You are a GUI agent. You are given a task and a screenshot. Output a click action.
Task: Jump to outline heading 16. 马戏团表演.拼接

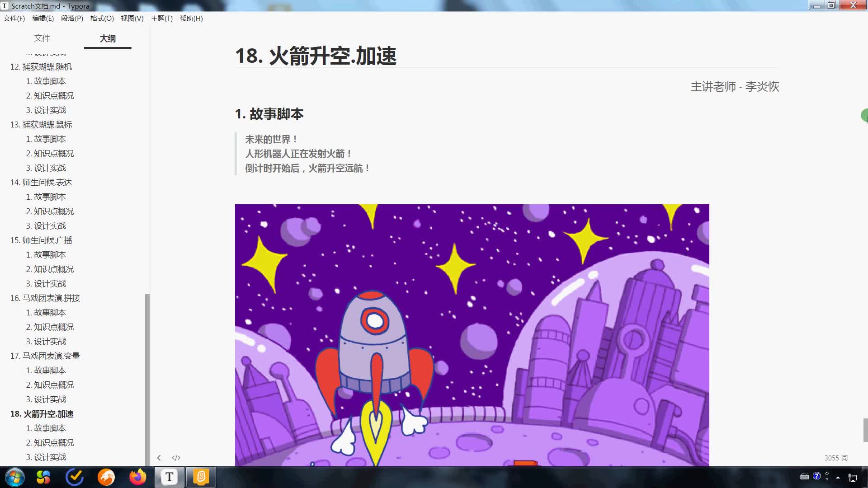click(45, 298)
